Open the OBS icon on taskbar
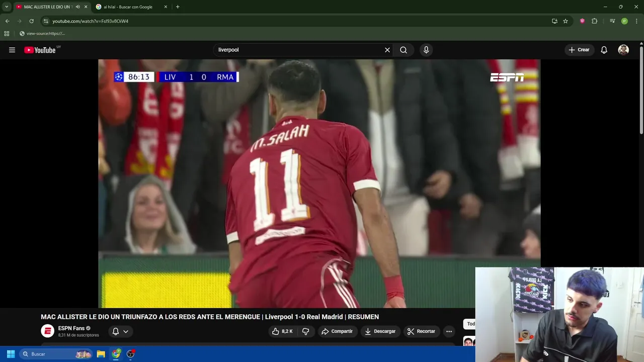This screenshot has height=362, width=644. pos(131,354)
